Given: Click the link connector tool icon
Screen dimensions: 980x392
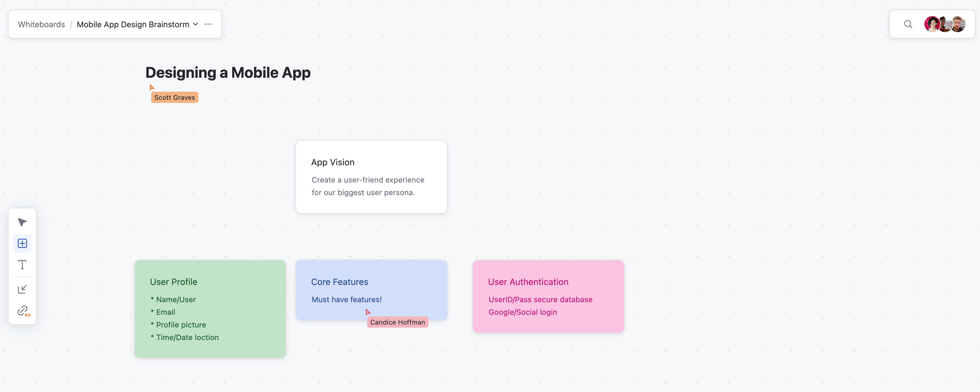Looking at the screenshot, I should (x=23, y=311).
